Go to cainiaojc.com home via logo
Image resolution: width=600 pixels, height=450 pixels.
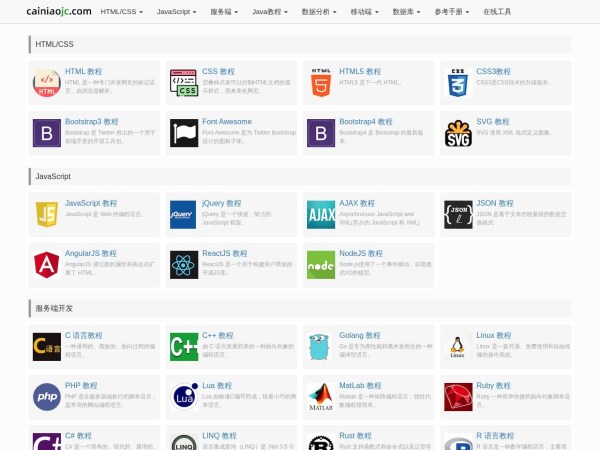pyautogui.click(x=59, y=12)
